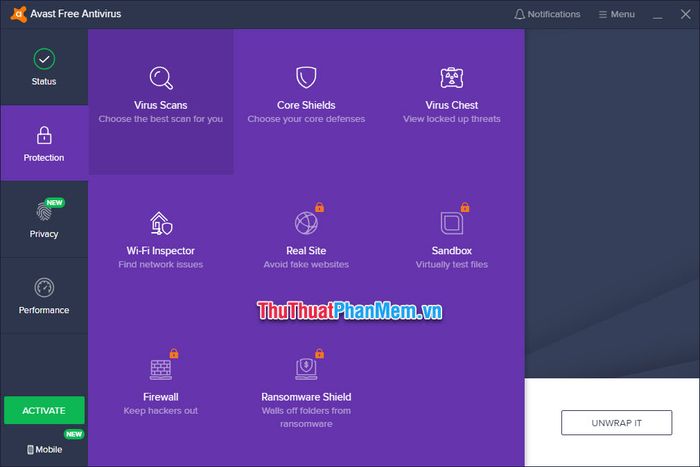Click the Firewall title text
The image size is (700, 467).
(161, 397)
